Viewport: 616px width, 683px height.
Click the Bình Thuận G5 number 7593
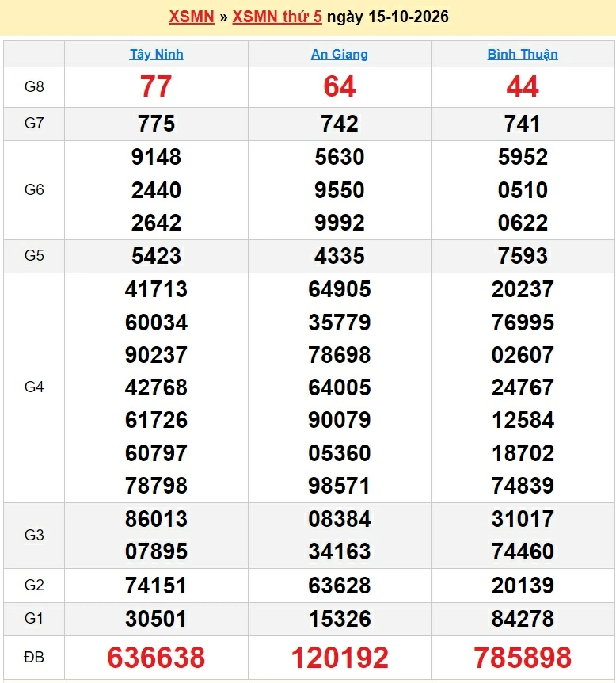523,256
